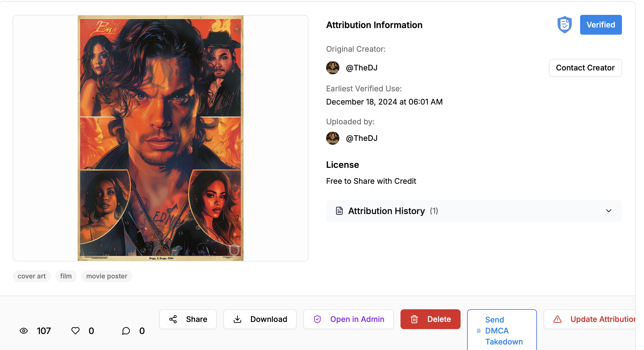
Task: Click the comment speech-bubble icon
Action: [126, 331]
